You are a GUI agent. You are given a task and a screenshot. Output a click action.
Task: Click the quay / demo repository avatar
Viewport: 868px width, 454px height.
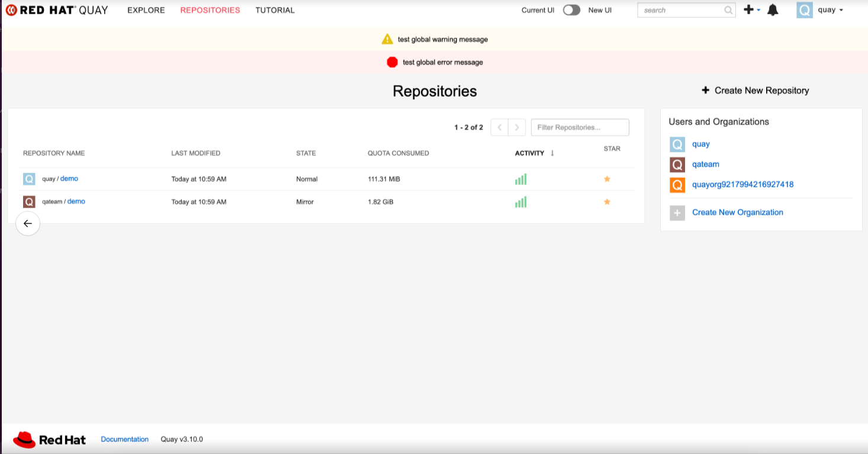coord(29,179)
